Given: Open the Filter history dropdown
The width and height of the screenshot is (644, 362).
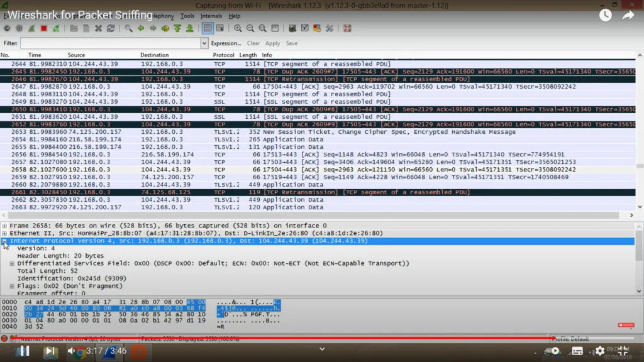Looking at the screenshot, I should 204,43.
